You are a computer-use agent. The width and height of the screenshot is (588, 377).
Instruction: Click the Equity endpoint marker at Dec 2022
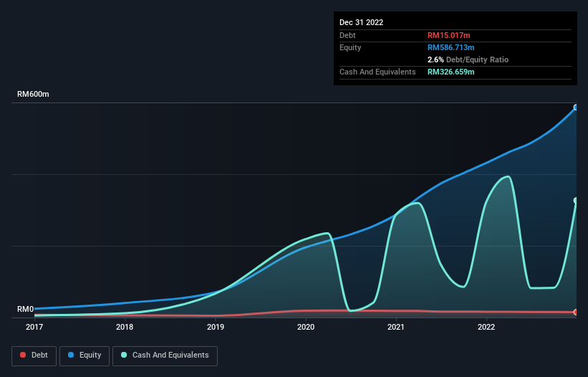click(x=577, y=108)
